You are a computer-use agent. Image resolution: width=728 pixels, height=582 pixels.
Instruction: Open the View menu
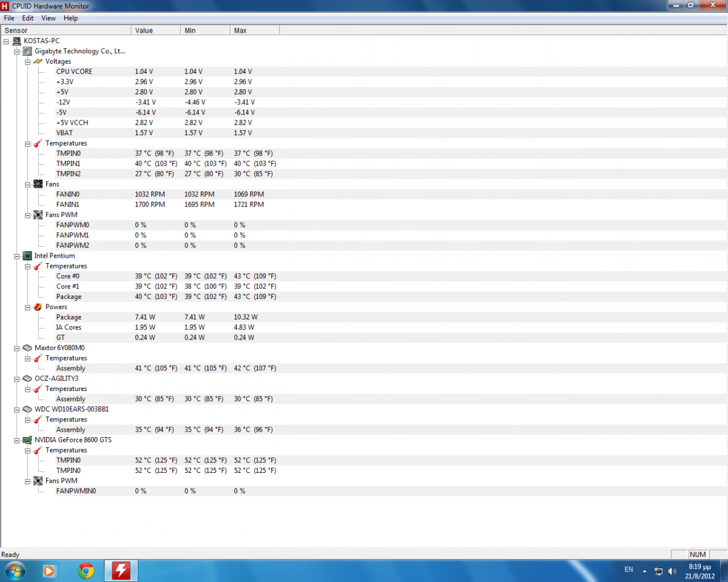pyautogui.click(x=49, y=18)
